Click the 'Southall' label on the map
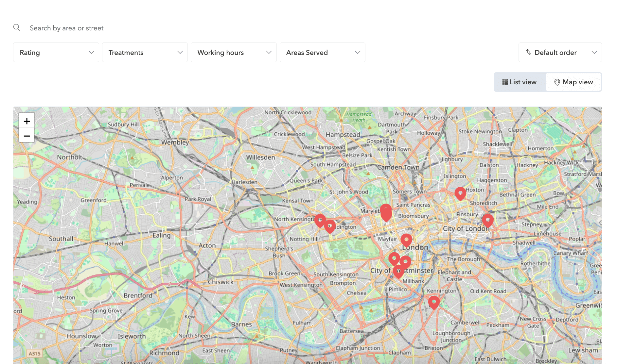This screenshot has height=364, width=617. [x=61, y=239]
